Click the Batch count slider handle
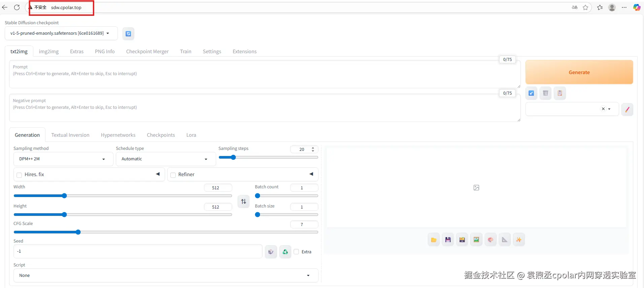This screenshot has width=644, height=288. click(258, 196)
